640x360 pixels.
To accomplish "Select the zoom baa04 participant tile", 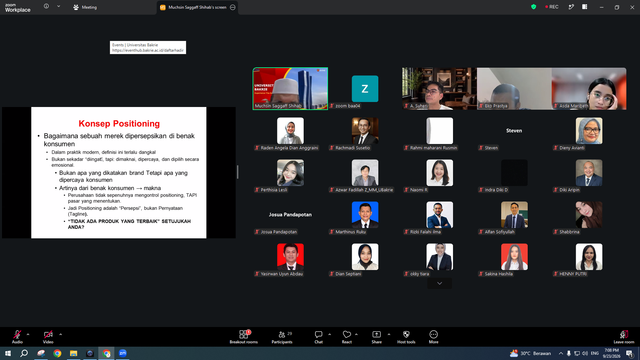I will click(365, 89).
